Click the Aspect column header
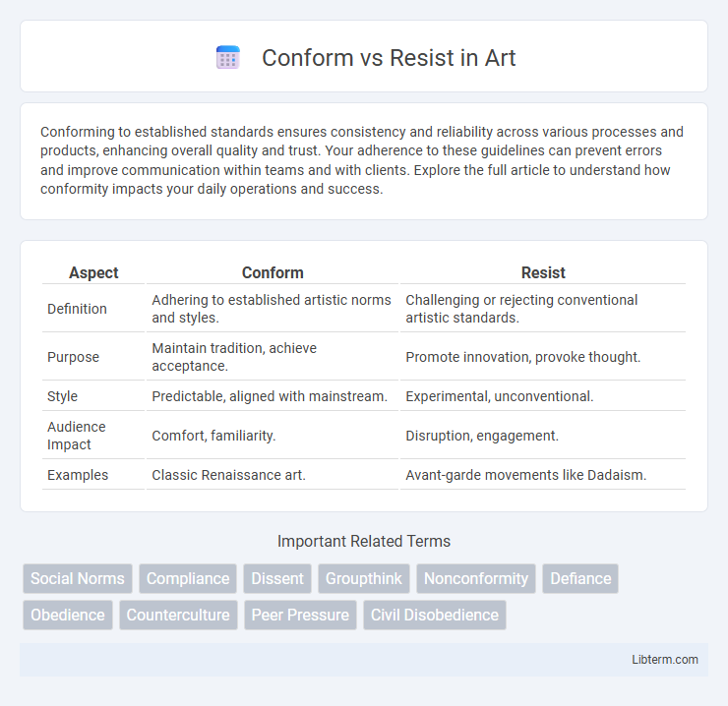 coord(93,272)
